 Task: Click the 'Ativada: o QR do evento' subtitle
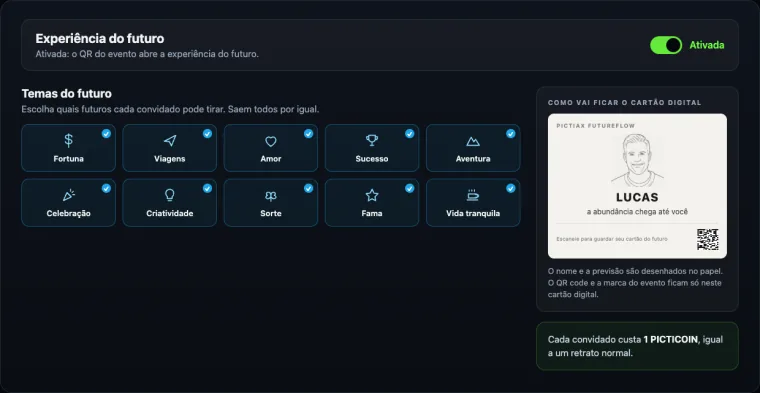point(147,54)
